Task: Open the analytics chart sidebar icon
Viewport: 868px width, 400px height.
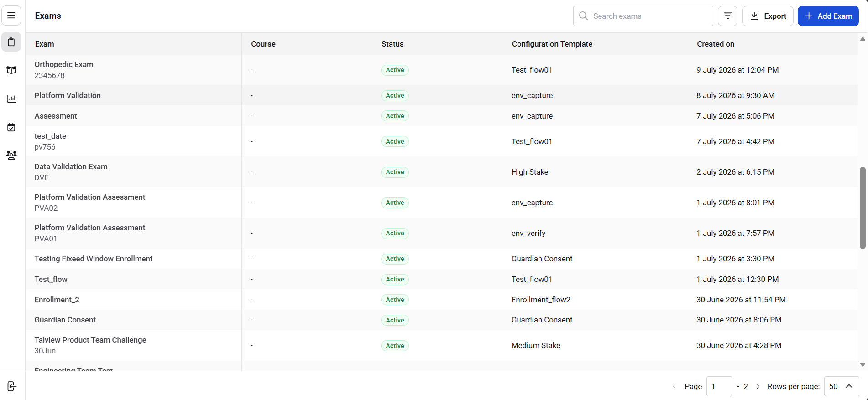Action: [x=11, y=99]
